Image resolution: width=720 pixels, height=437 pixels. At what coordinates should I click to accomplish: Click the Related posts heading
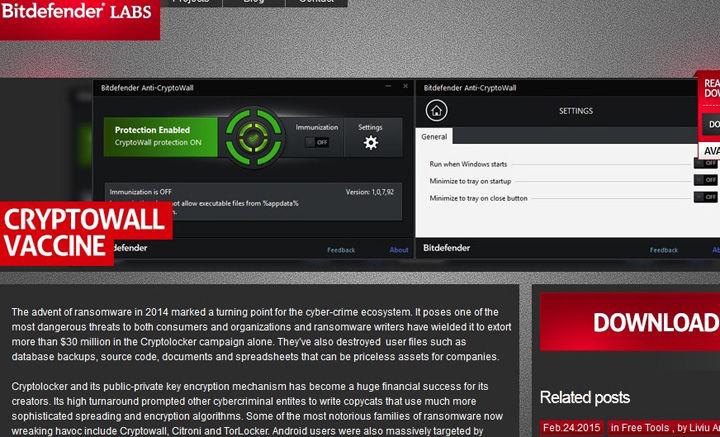click(585, 398)
